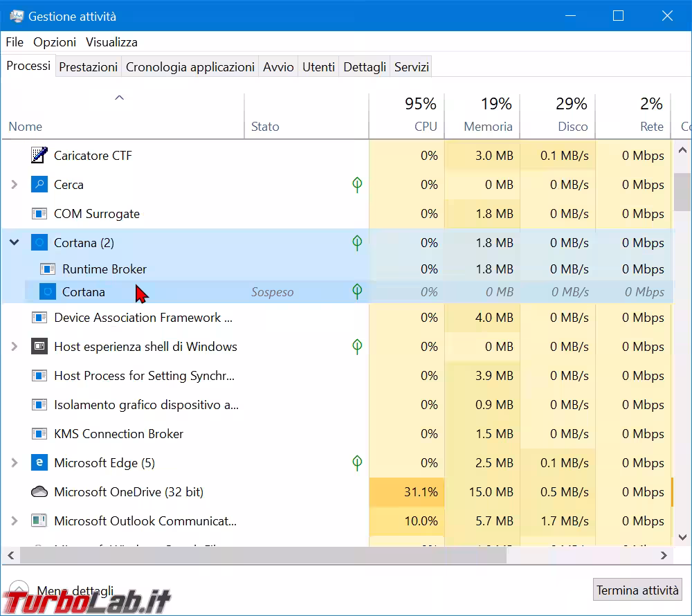Click the vertical scrollbar down arrow
The image size is (692, 616).
coord(682,537)
